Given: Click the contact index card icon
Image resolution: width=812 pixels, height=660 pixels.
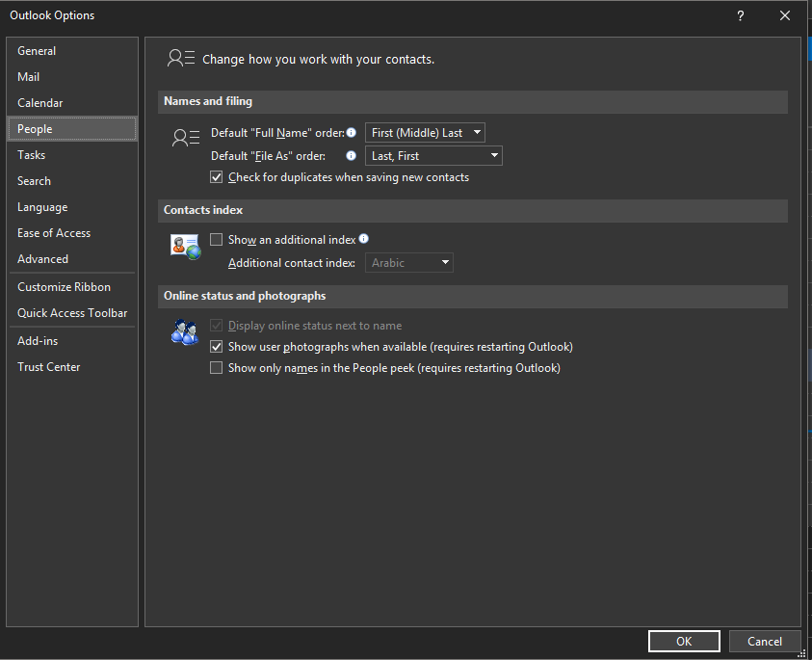Looking at the screenshot, I should coord(184,247).
